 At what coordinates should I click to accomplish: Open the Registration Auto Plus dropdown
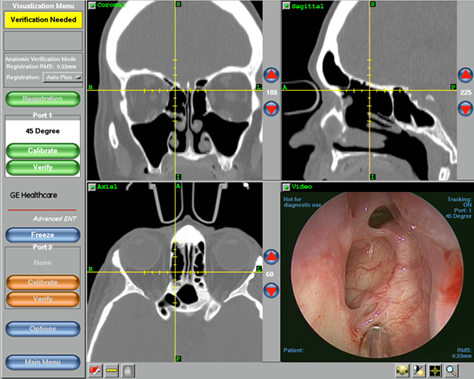(62, 77)
